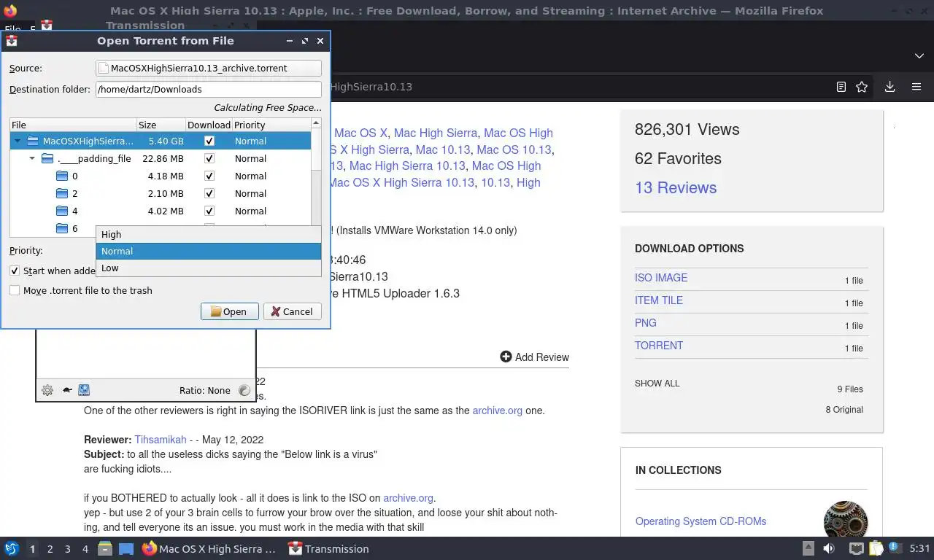Click the Firefox logo in window title bar

click(x=9, y=10)
